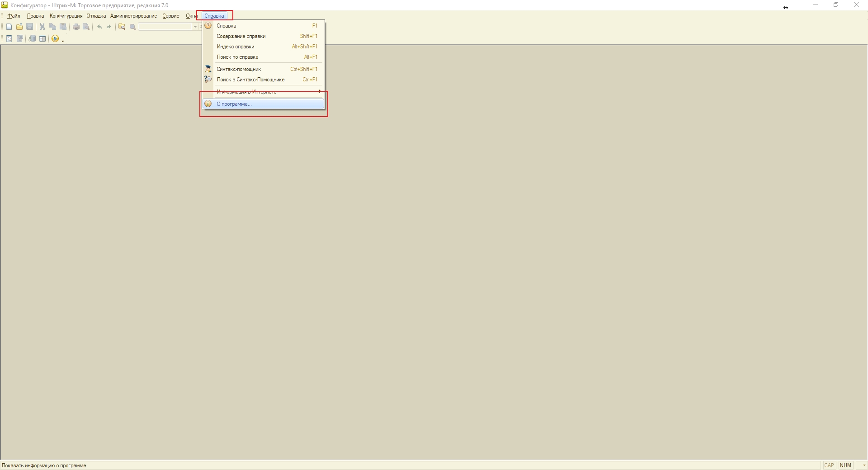Screen dimensions: 868x470
Task: Open dropdown arrow beside the debugging play button
Action: coord(63,40)
